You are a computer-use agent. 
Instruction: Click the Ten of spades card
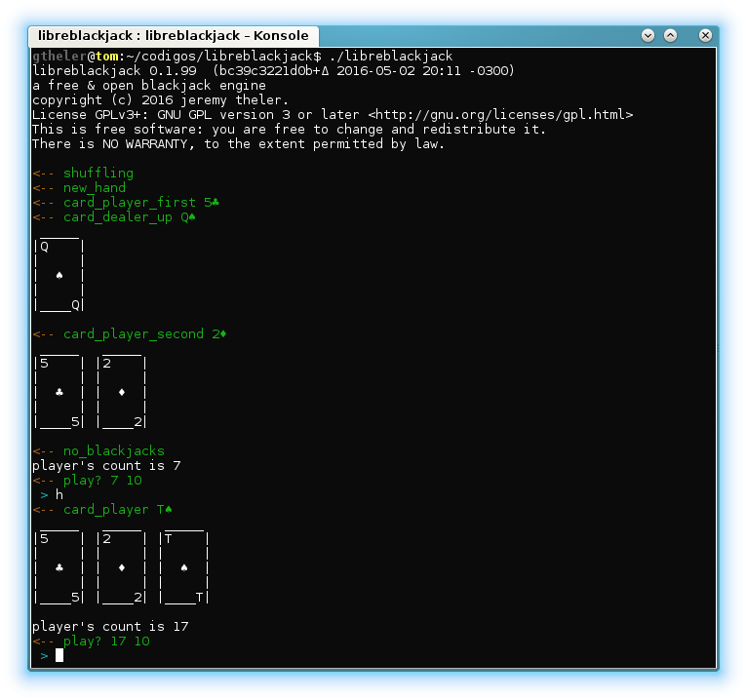184,566
